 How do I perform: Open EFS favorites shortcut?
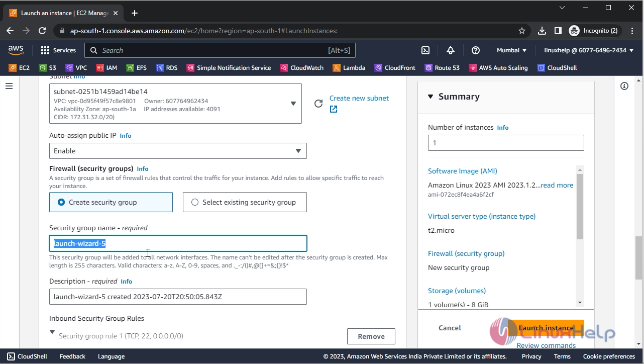tap(137, 68)
